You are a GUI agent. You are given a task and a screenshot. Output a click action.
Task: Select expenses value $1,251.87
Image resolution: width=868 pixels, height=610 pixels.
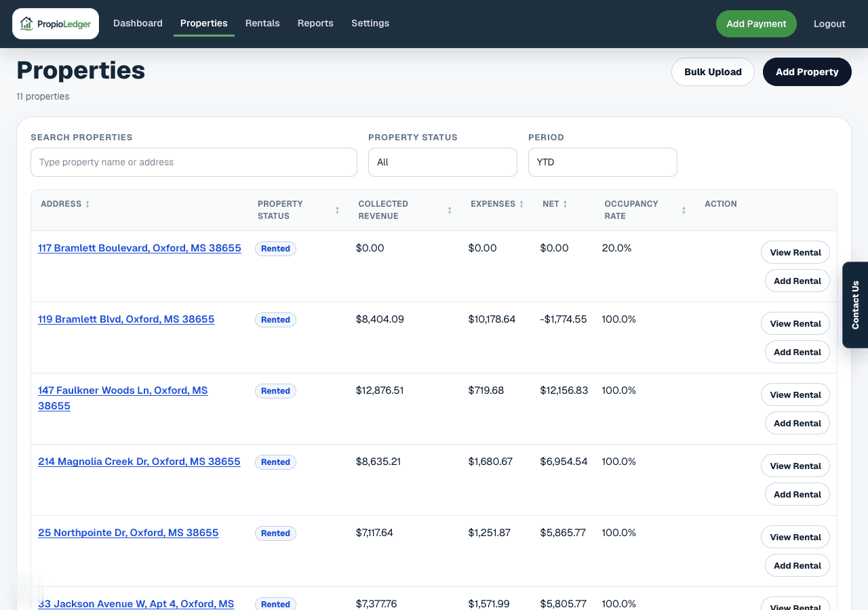pyautogui.click(x=490, y=533)
